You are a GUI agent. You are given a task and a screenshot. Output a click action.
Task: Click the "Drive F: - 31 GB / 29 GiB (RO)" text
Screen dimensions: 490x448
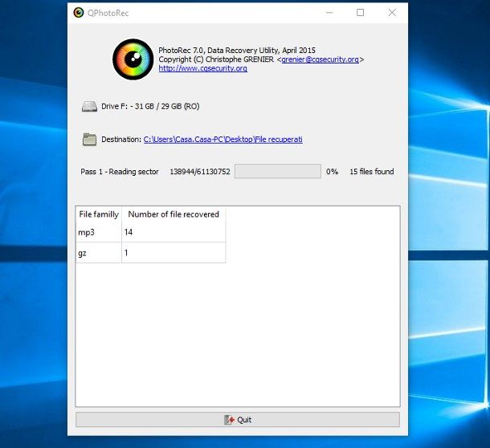[150, 107]
